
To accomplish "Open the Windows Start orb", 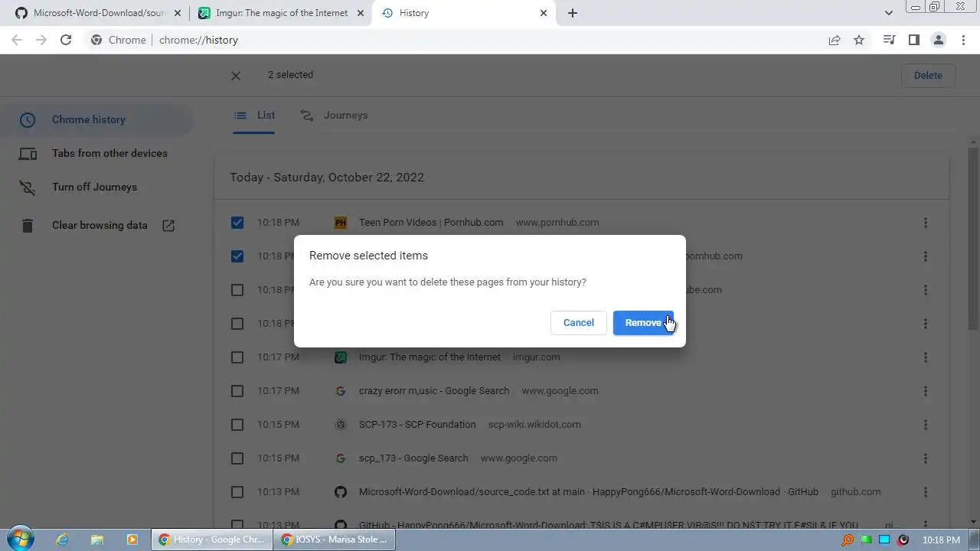I will coord(20,539).
